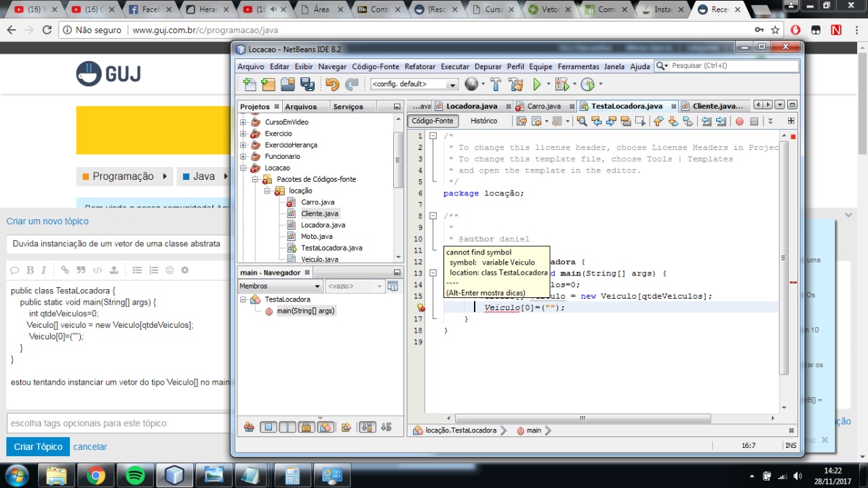Collapse the Locacao project node

point(243,168)
